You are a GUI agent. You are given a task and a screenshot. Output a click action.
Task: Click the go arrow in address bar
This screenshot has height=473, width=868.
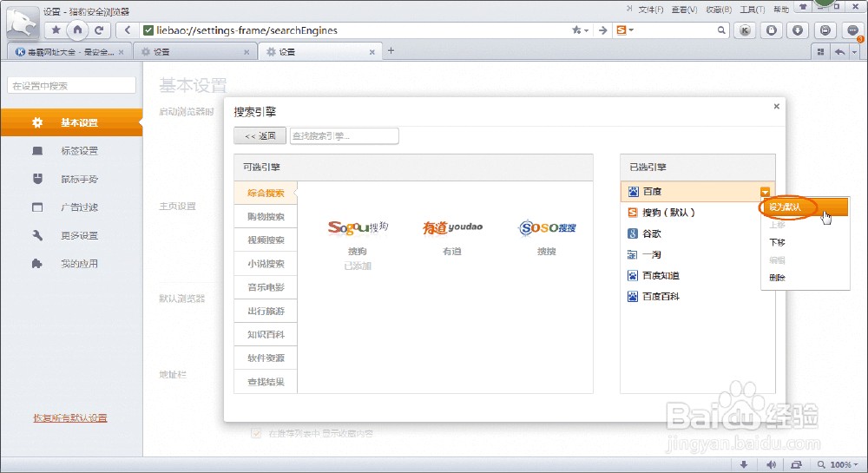[x=603, y=30]
